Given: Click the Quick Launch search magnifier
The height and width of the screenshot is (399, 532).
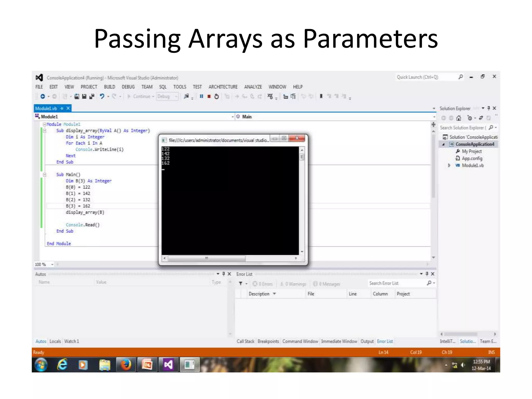Looking at the screenshot, I should click(x=461, y=77).
